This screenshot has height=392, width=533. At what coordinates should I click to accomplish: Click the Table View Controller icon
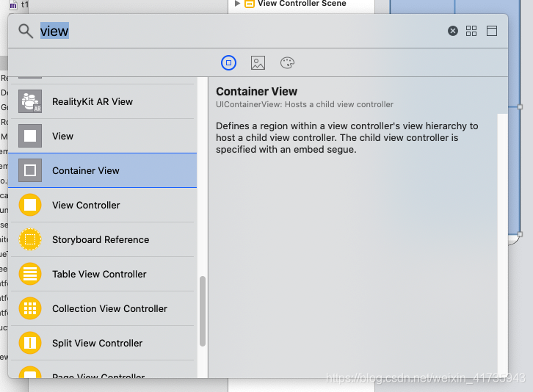30,274
